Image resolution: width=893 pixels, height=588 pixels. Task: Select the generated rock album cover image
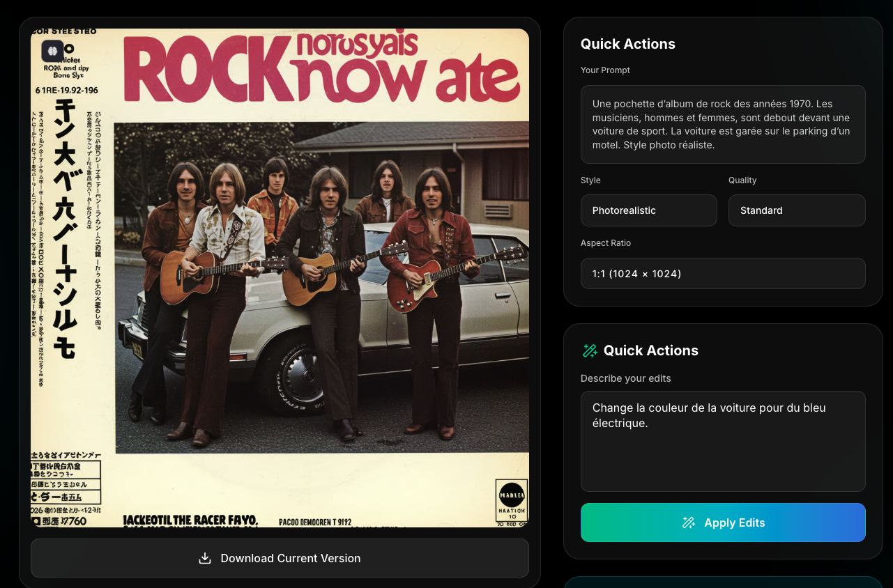(280, 278)
